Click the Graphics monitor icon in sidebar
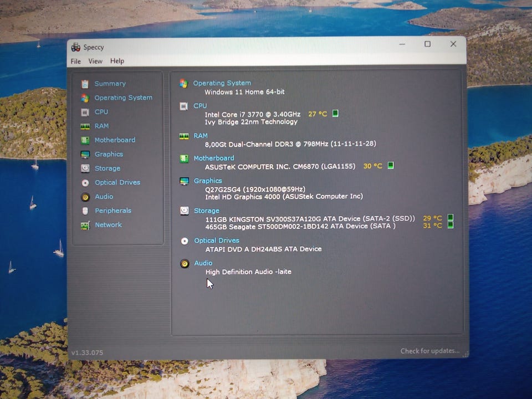This screenshot has height=399, width=532. (85, 155)
